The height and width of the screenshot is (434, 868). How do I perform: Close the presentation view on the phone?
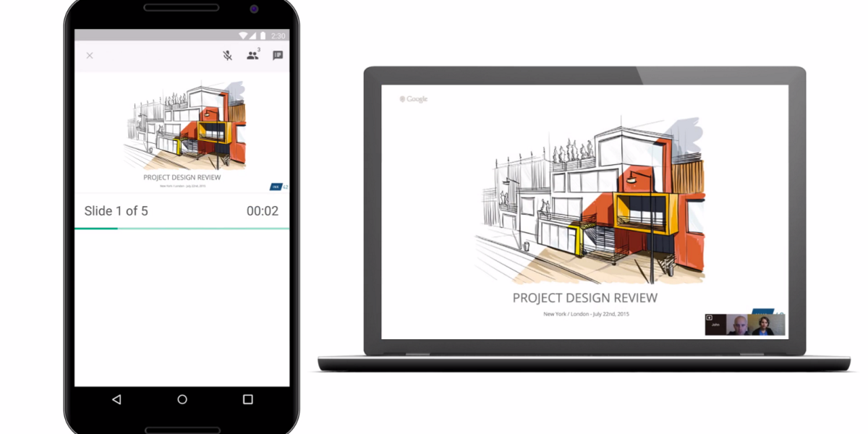point(90,56)
